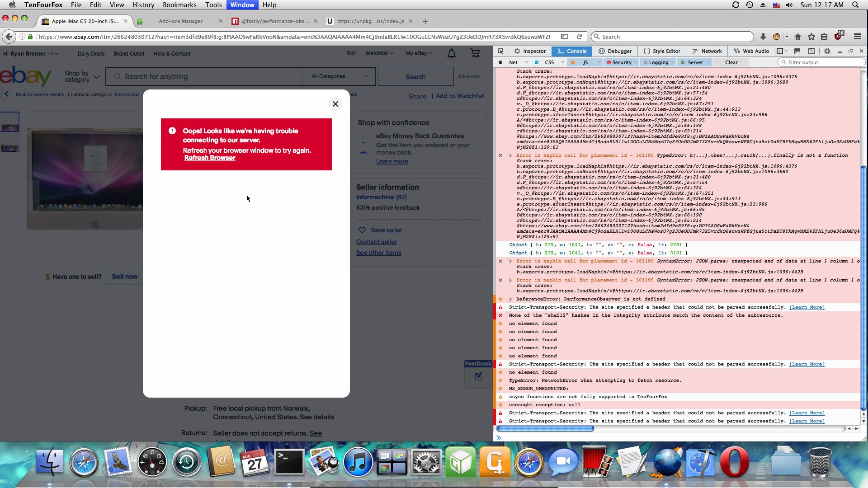Click Refresh Browser link

(210, 158)
